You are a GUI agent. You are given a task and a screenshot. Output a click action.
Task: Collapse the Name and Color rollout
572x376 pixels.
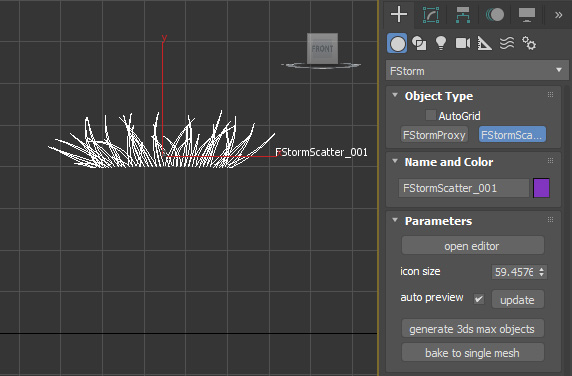tap(395, 161)
